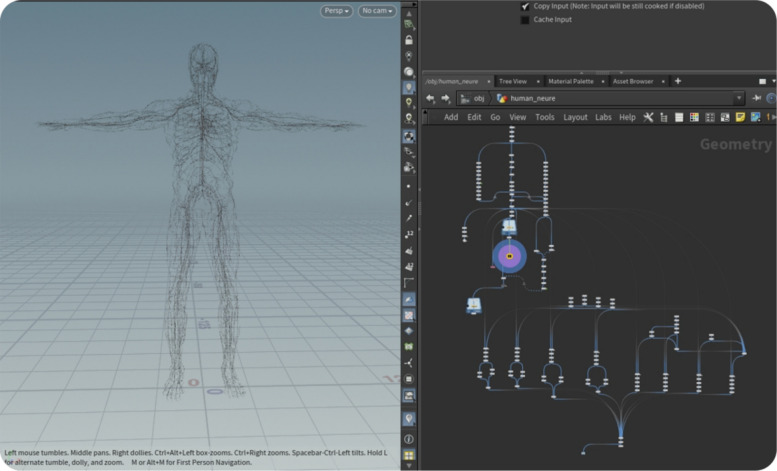The height and width of the screenshot is (471, 777).
Task: Add a new pane tab with plus button
Action: click(678, 81)
